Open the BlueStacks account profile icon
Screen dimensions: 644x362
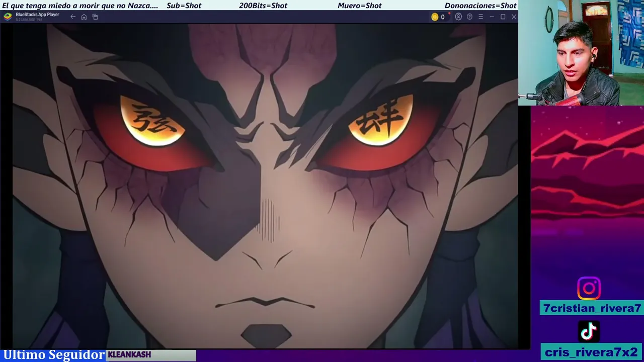[x=458, y=17]
